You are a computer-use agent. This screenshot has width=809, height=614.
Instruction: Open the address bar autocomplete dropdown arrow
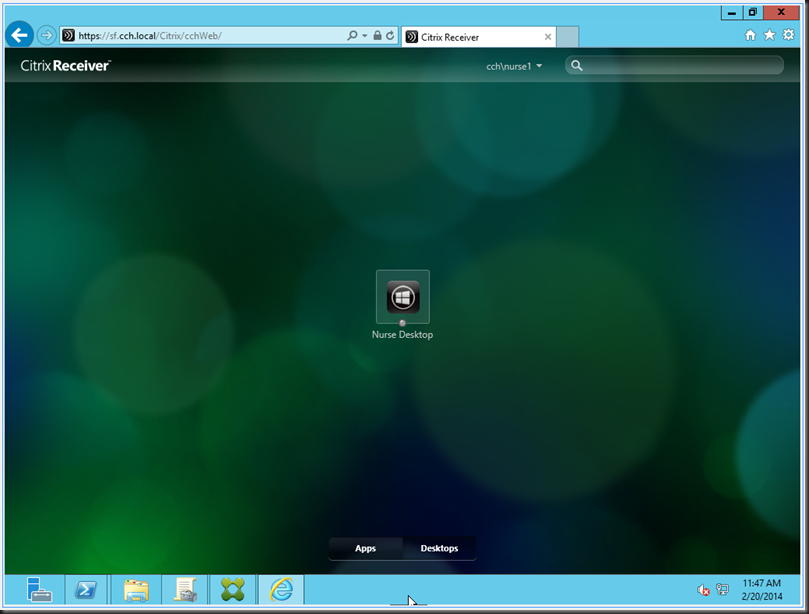pyautogui.click(x=365, y=36)
